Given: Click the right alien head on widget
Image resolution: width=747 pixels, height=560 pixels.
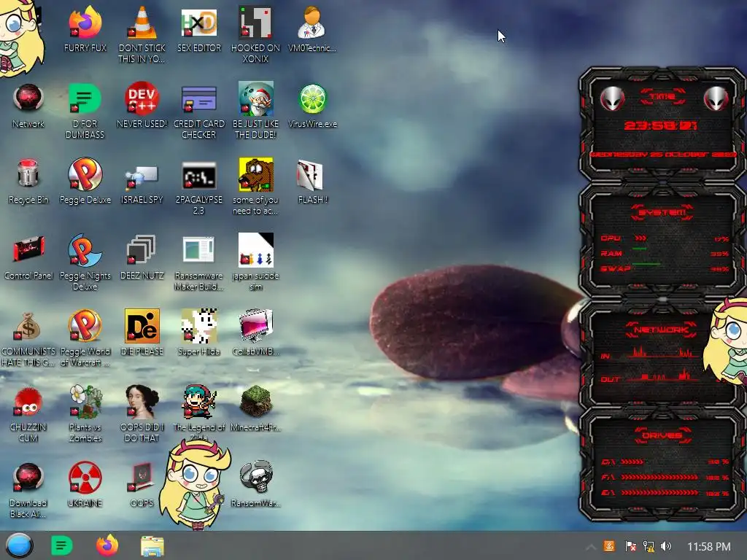Looking at the screenshot, I should pos(716,98).
